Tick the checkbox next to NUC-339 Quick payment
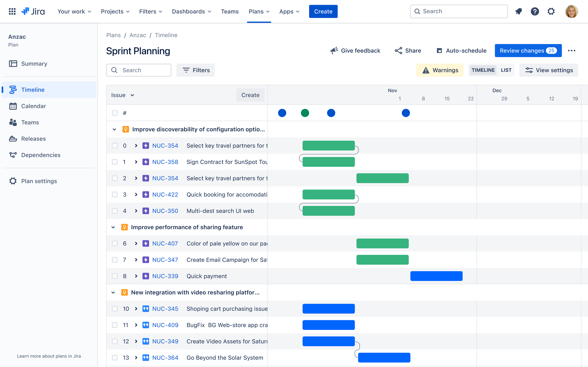This screenshot has height=367, width=588. [115, 276]
